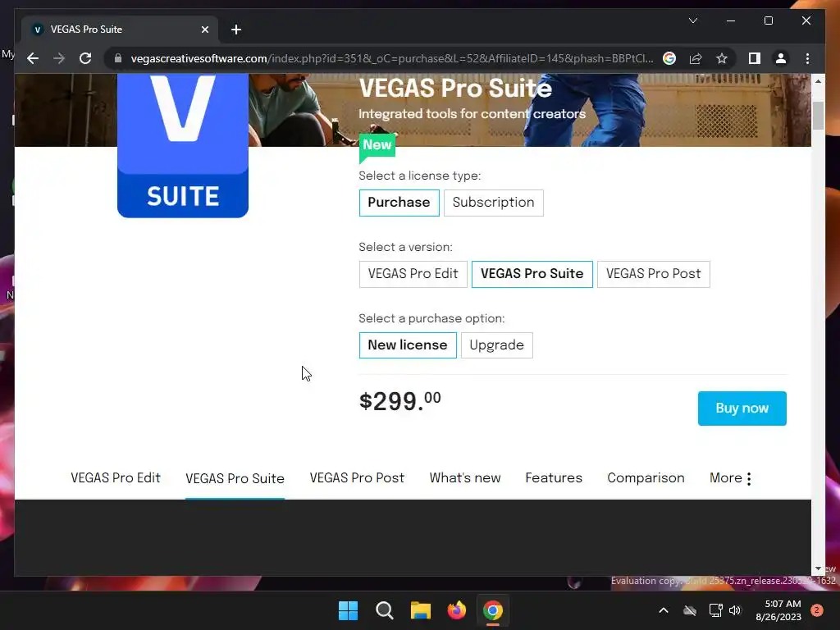Open File Explorer from taskbar

(x=421, y=610)
